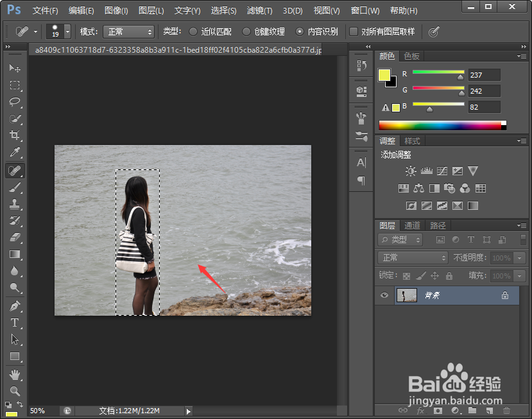The height and width of the screenshot is (419, 532).
Task: Hide the 背景 layer visibility
Action: [384, 295]
